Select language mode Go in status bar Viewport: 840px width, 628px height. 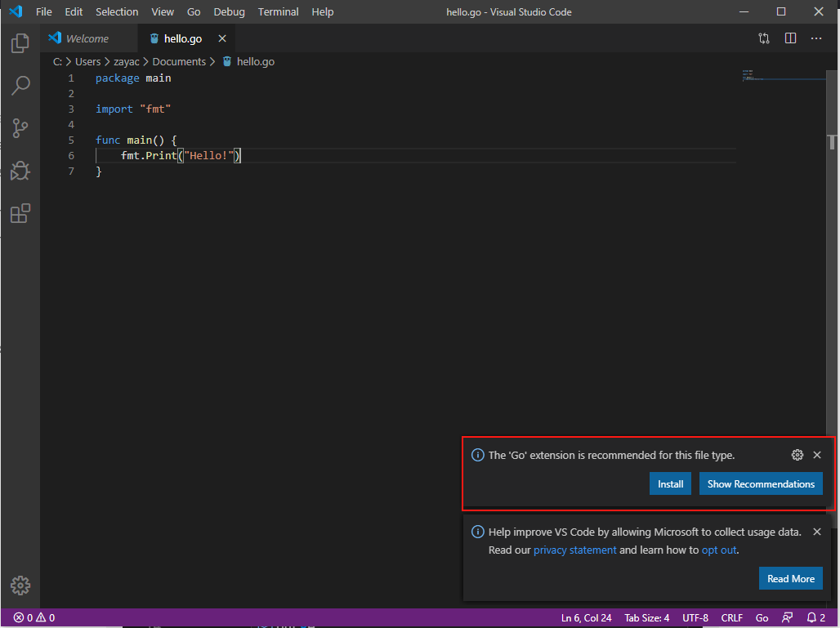click(762, 618)
